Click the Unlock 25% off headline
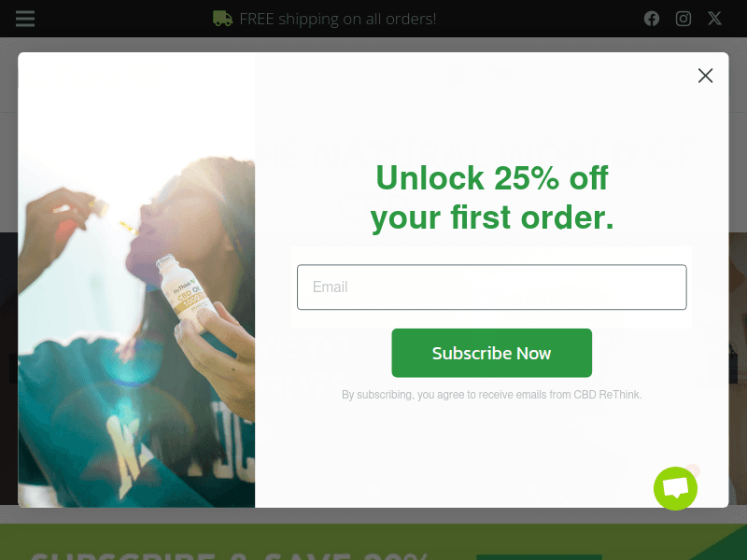 (x=492, y=198)
